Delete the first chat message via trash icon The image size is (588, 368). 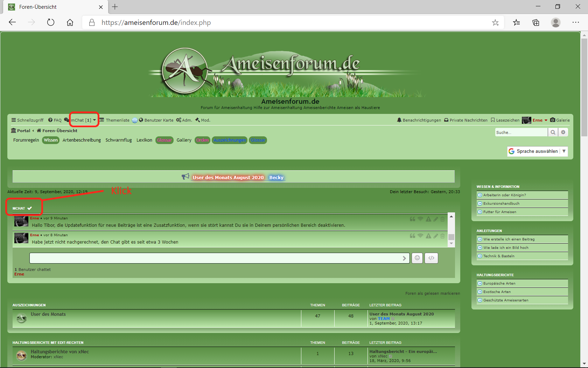(x=442, y=219)
